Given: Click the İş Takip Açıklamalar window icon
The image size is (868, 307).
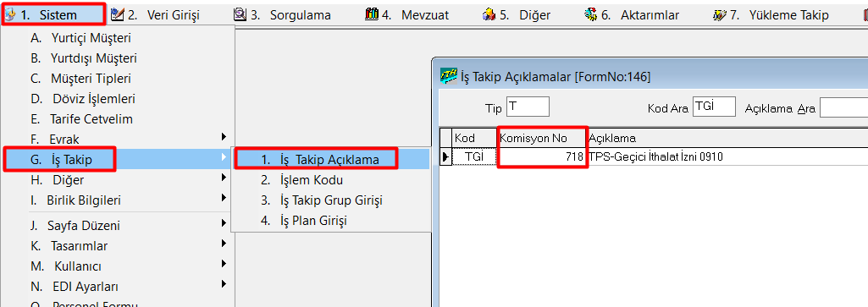Looking at the screenshot, I should [x=448, y=76].
